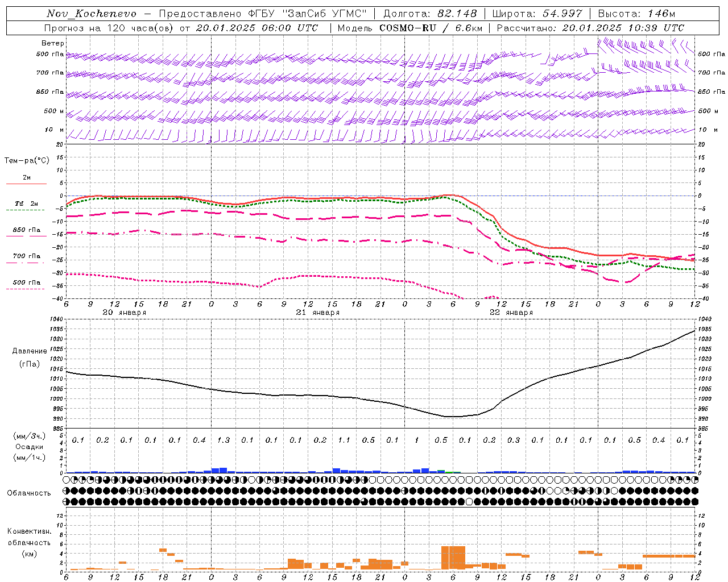Click the "Тем-ра(°C)" temperature panel label
Image resolution: width=728 pixels, height=582 pixels.
[27, 160]
